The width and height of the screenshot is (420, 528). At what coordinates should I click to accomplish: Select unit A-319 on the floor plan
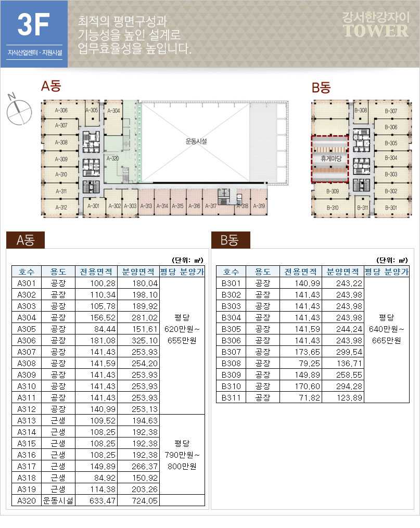(259, 207)
